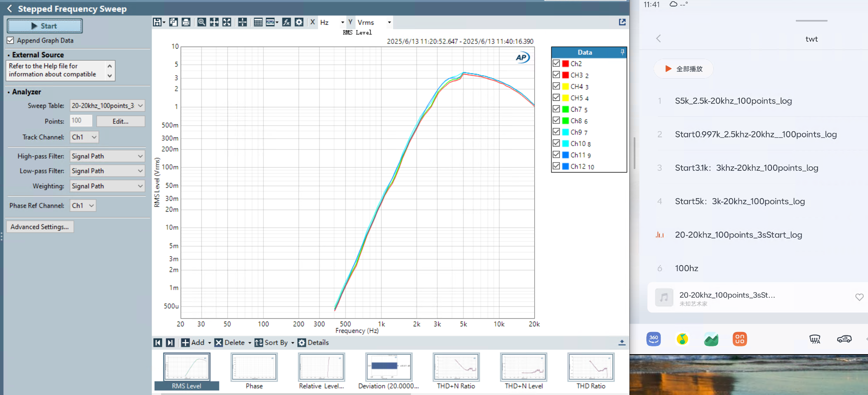Uncheck CH3 2 trace checkbox
Screen dimensions: 868x395
556,75
